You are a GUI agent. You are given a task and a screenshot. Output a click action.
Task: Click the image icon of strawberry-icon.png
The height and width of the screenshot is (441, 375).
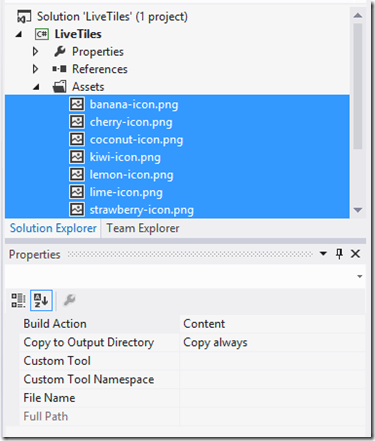point(77,210)
